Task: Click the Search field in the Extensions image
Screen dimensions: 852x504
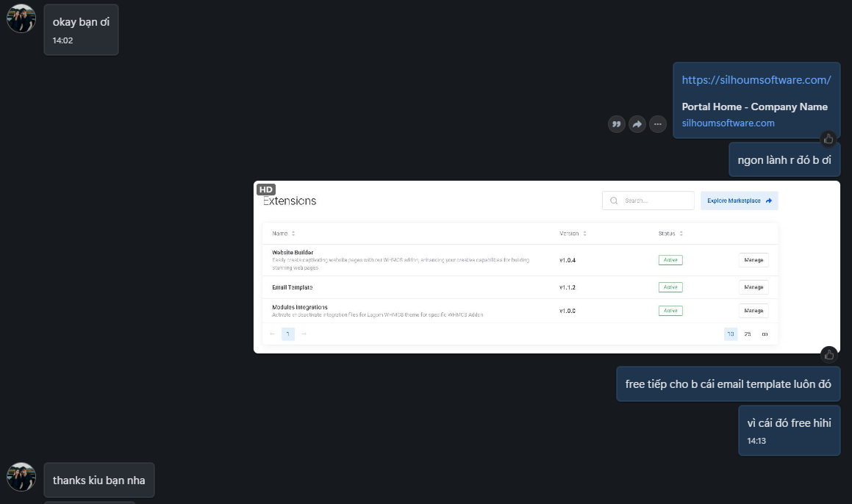Action: [x=648, y=201]
